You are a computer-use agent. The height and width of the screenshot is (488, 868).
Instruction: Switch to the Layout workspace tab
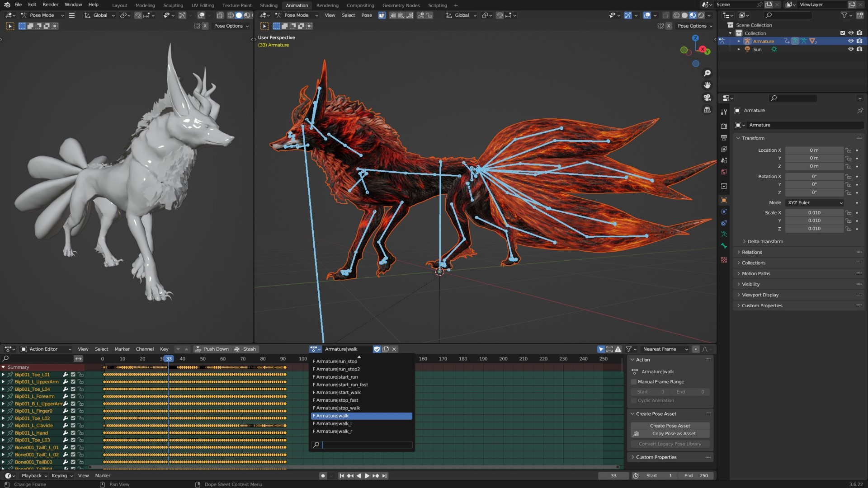click(120, 5)
